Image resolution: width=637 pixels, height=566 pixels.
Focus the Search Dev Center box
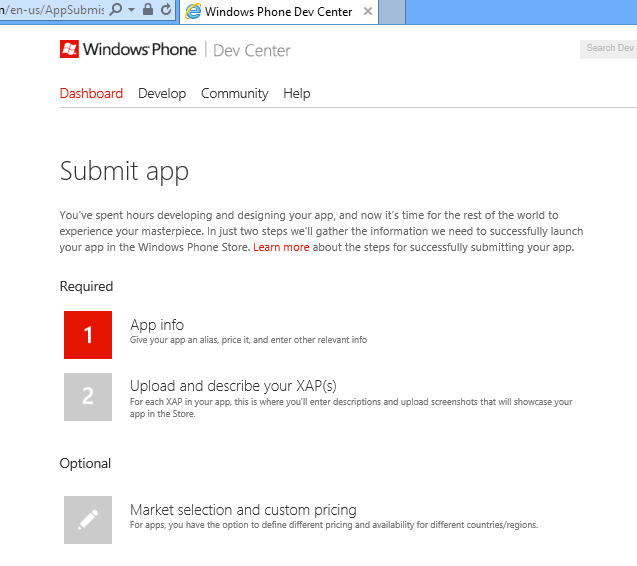point(608,48)
